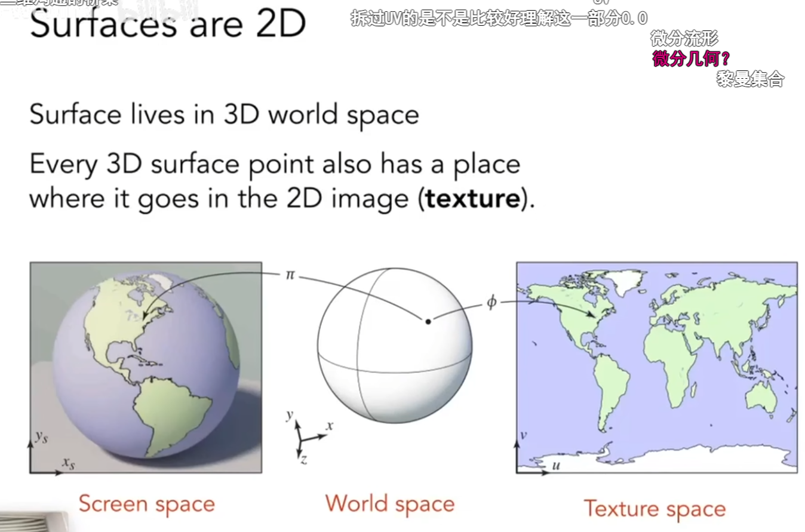Click the 'Screen space' caption

tap(146, 504)
